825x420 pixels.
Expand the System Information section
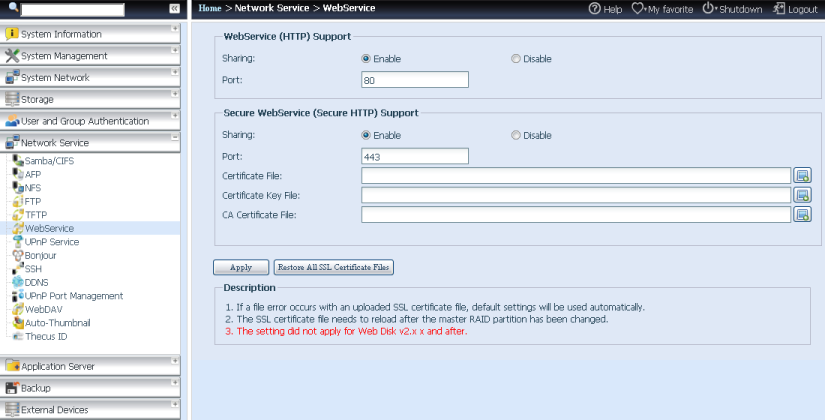175,28
